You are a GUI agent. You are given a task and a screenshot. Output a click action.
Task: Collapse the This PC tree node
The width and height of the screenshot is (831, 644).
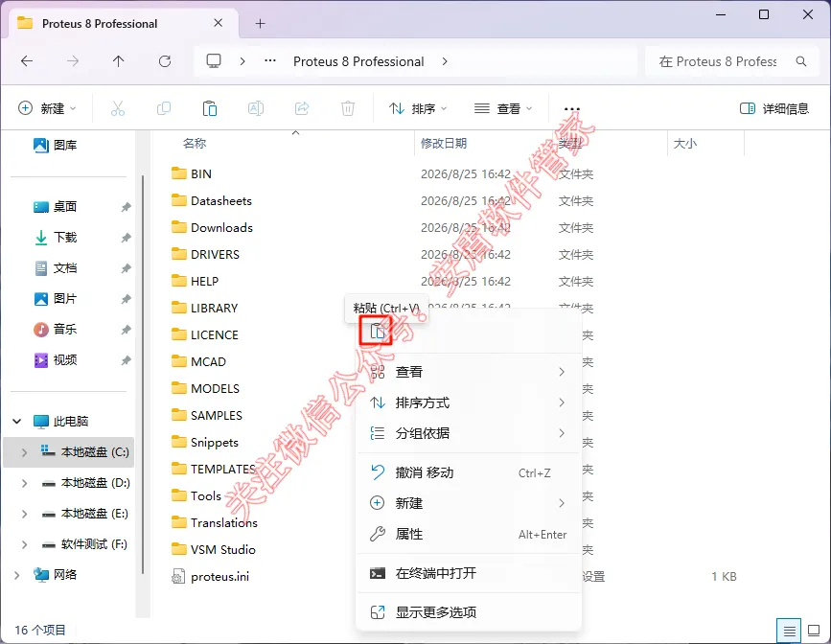point(17,422)
